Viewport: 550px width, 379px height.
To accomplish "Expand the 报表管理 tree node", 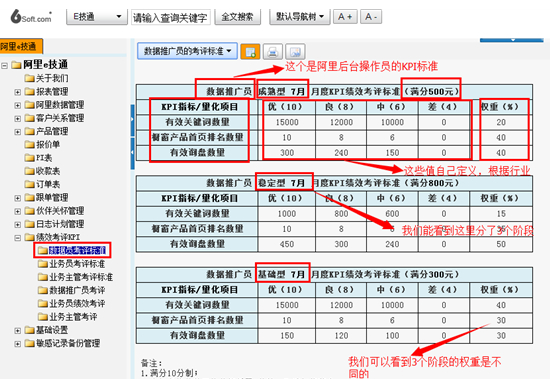I will 18,92.
